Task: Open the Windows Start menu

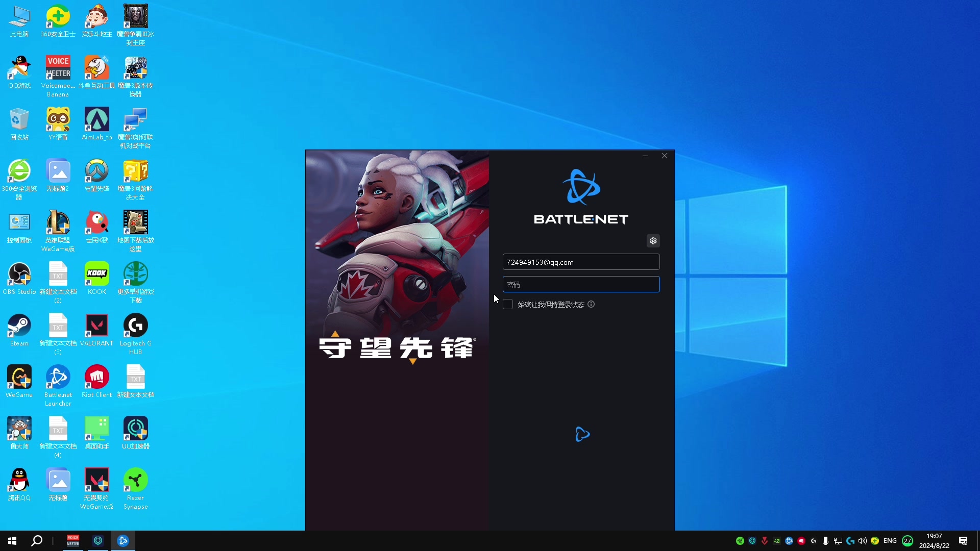Action: tap(12, 541)
